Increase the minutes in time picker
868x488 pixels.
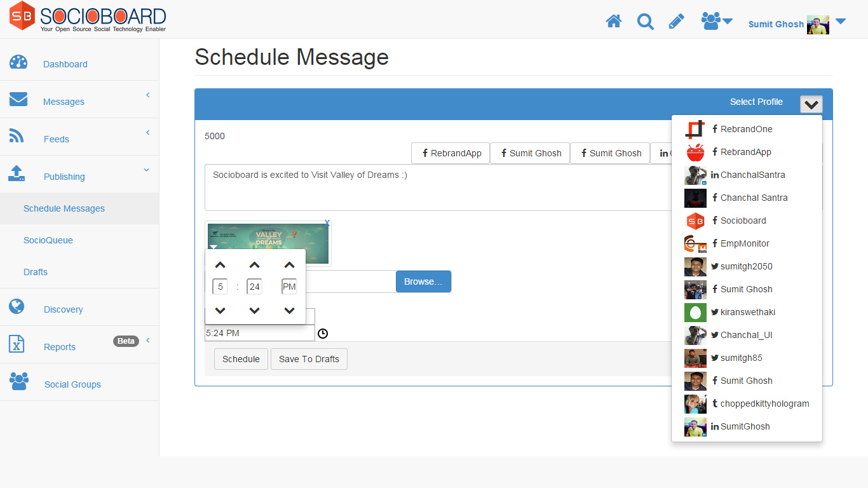pyautogui.click(x=255, y=266)
